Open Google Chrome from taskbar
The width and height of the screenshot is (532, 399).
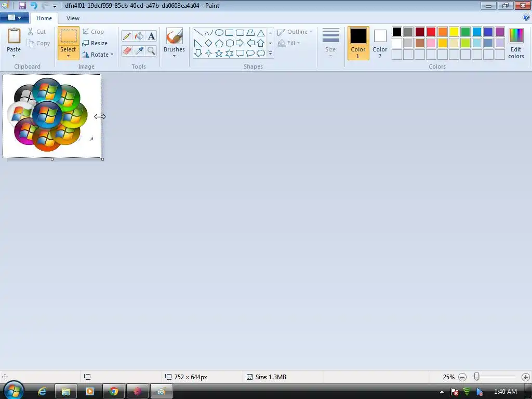[x=114, y=391]
